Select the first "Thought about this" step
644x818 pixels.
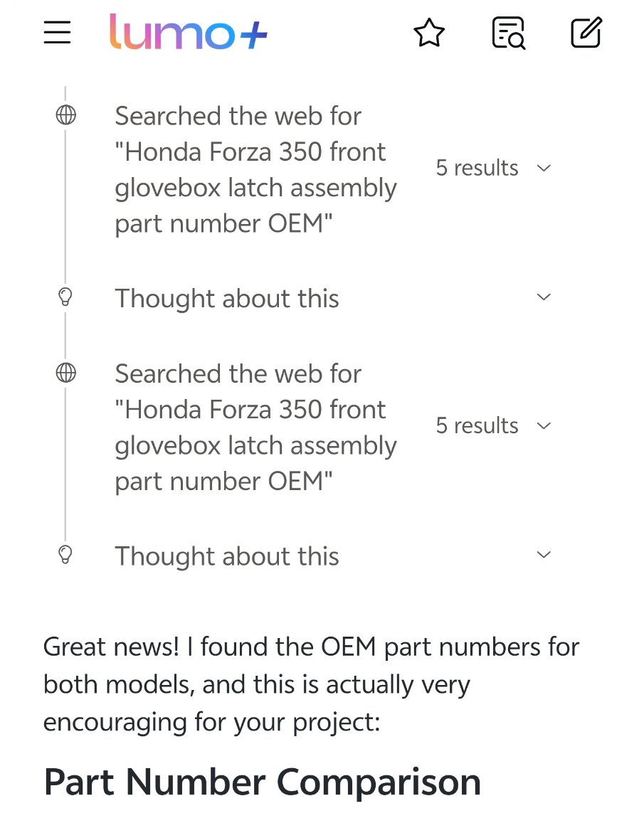tap(227, 299)
